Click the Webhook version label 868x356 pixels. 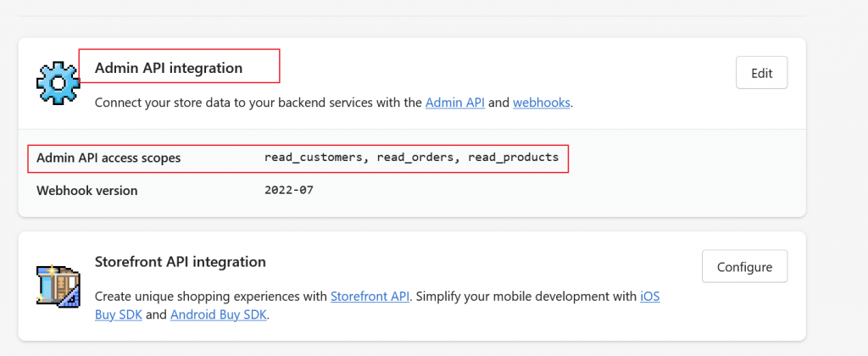click(87, 191)
